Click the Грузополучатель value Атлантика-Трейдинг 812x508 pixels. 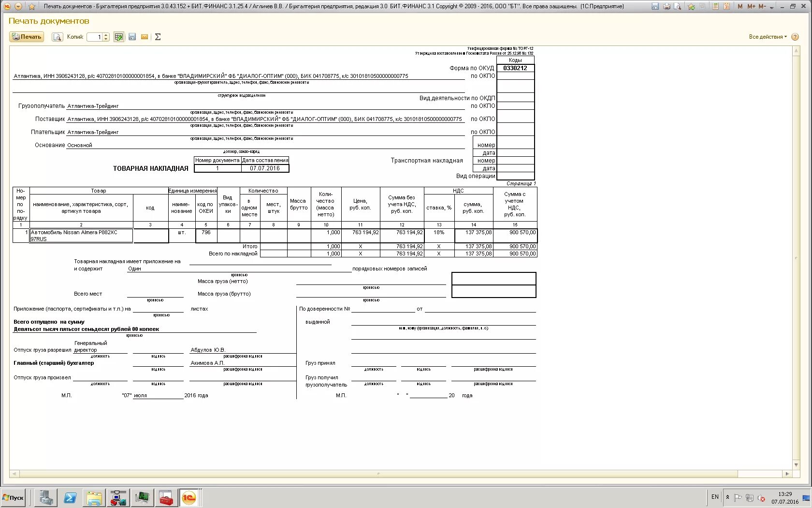93,106
